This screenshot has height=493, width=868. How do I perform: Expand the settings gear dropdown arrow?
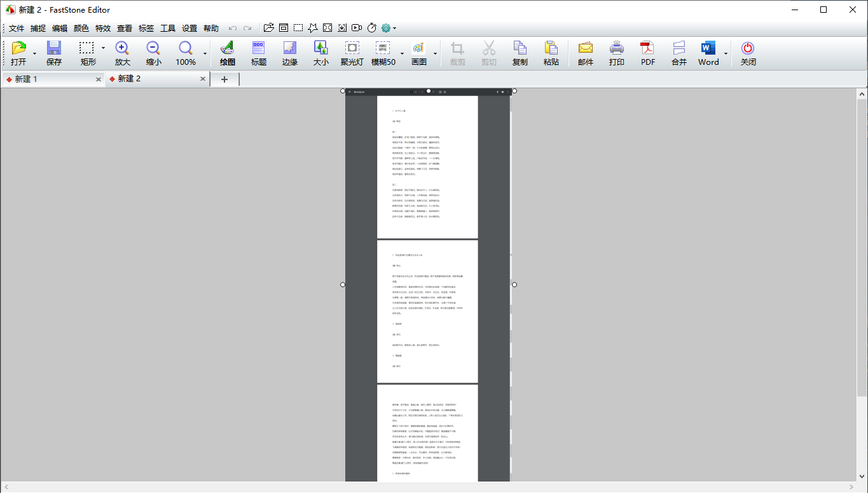click(395, 28)
